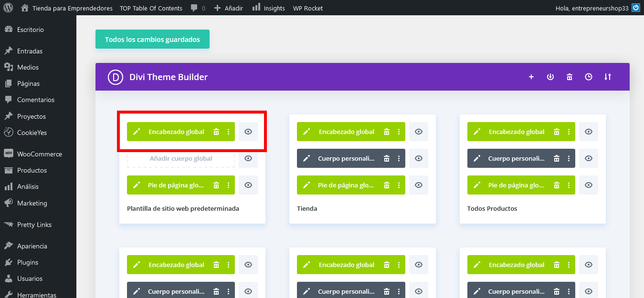Delete Pie de página in Todos Productos template
644x298 pixels.
pos(557,185)
